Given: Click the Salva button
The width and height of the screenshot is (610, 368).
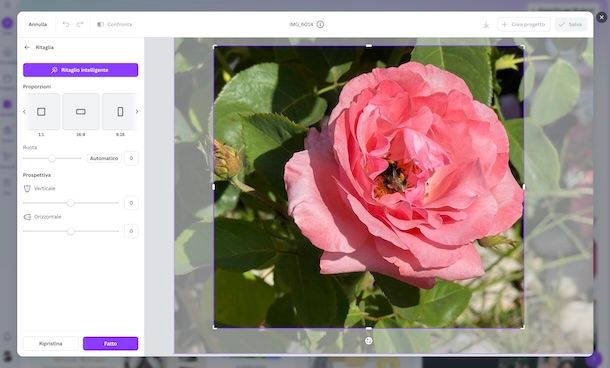Looking at the screenshot, I should point(571,24).
